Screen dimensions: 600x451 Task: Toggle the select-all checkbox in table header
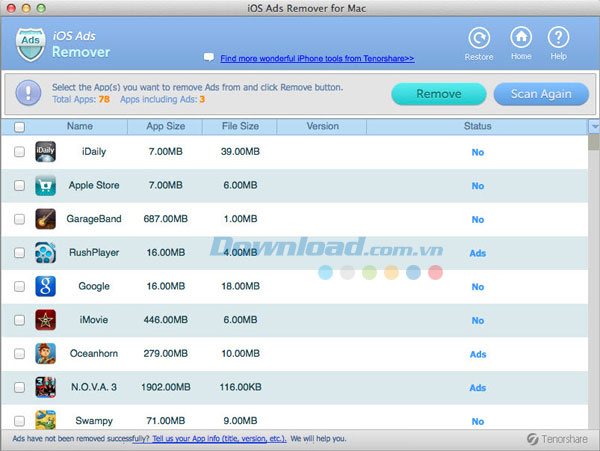click(20, 127)
